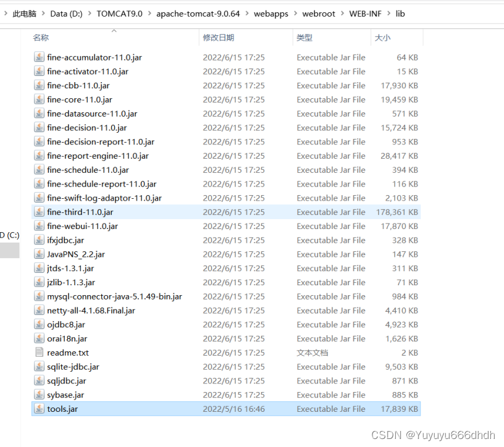Select the fine-decision-report-11.0.jar icon
The image size is (504, 447).
coord(39,142)
